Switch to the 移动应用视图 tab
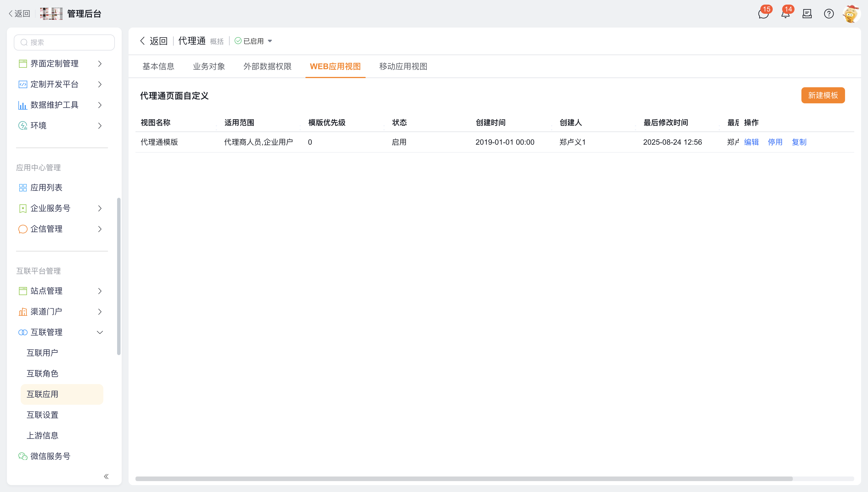 pos(403,67)
